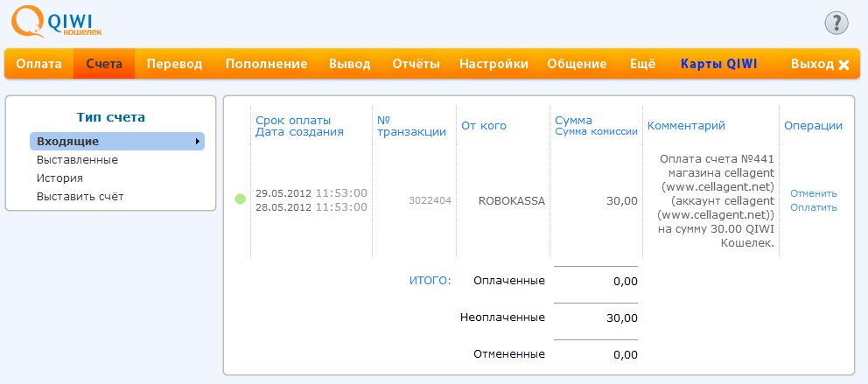The width and height of the screenshot is (868, 384).
Task: Click the Операции column header
Action: 813,126
